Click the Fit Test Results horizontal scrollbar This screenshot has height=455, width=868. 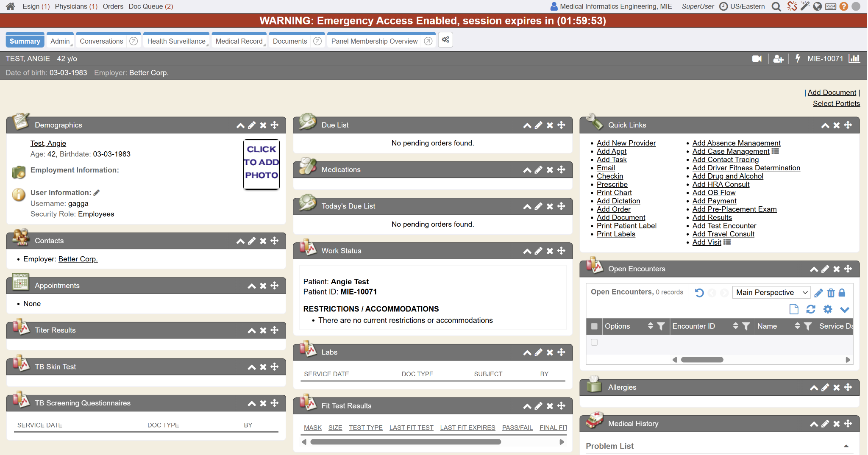pyautogui.click(x=406, y=442)
